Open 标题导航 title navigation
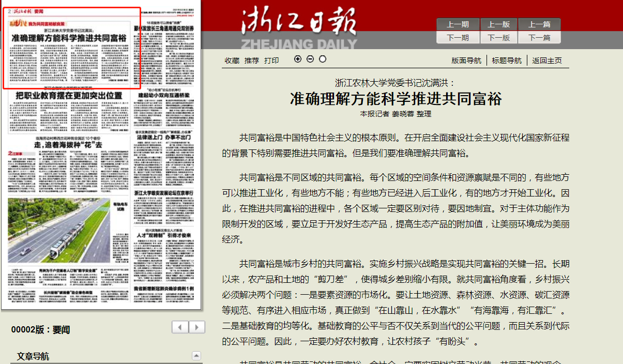 [507, 60]
